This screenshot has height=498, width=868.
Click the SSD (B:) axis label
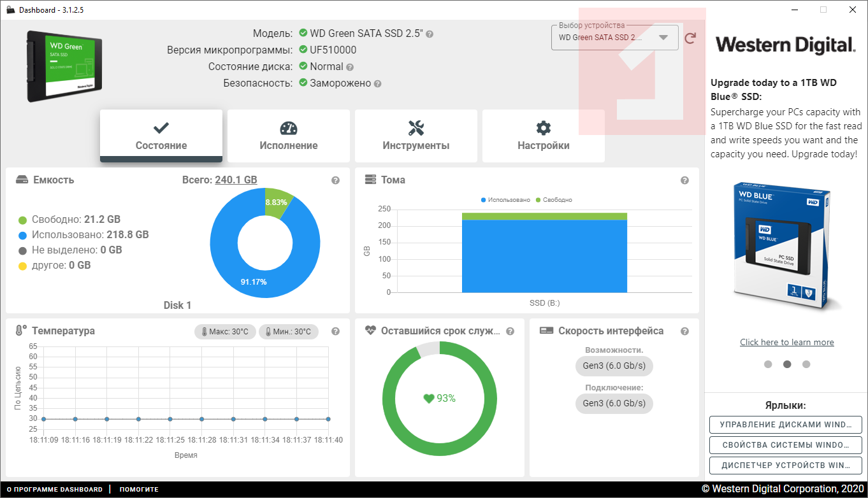[544, 303]
